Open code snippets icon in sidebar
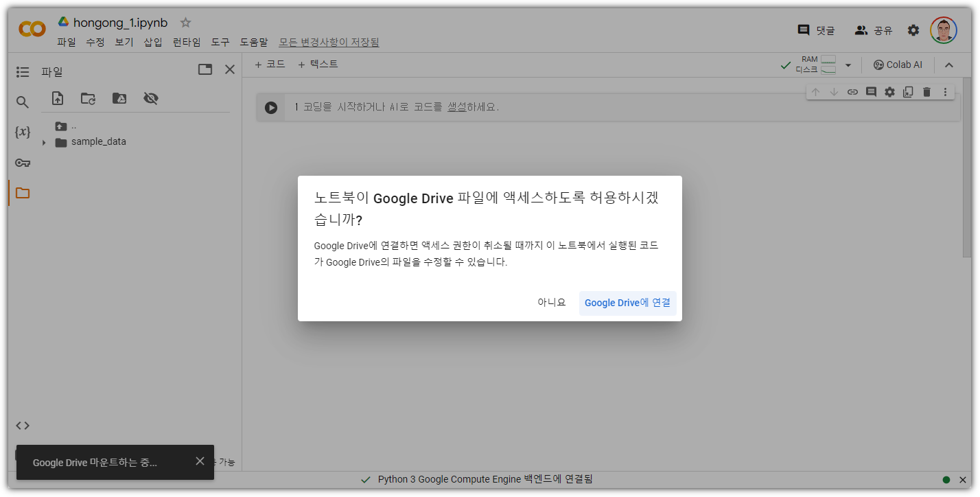The width and height of the screenshot is (980, 497). point(23,426)
